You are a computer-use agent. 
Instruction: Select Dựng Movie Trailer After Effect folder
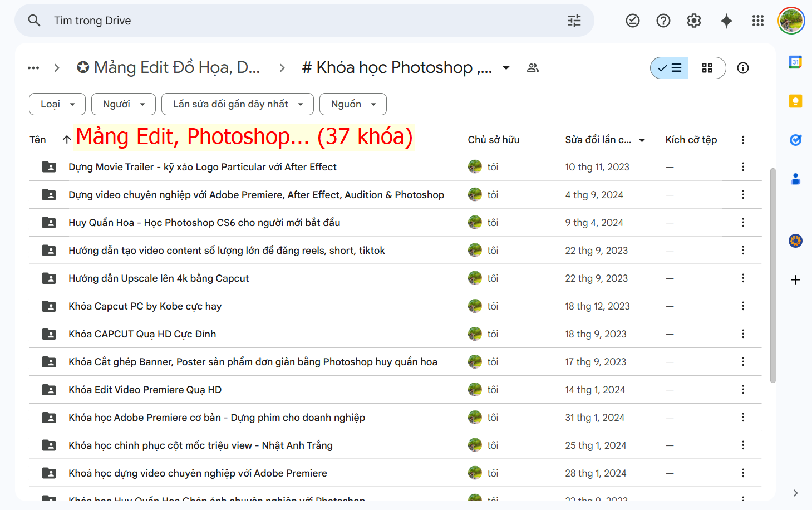[x=203, y=167]
